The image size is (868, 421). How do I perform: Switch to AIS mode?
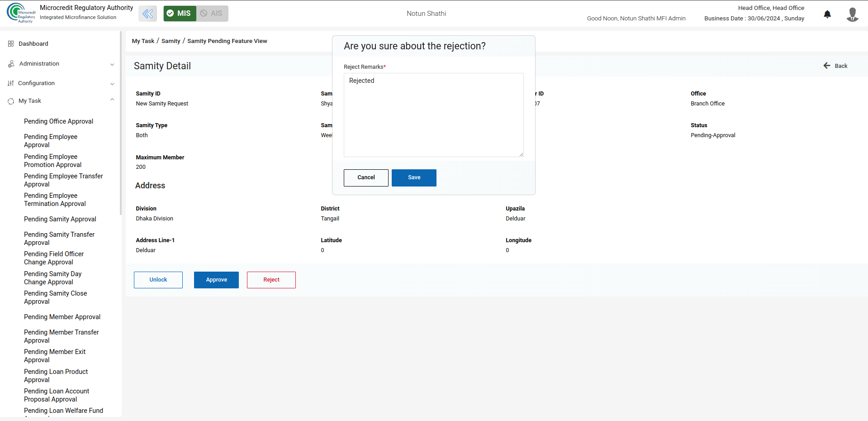click(x=212, y=14)
